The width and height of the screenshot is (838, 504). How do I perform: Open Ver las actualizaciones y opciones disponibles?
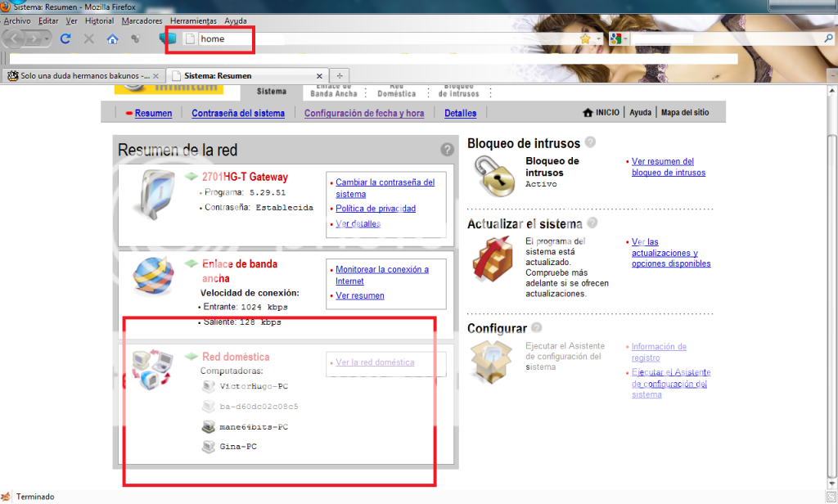(671, 253)
